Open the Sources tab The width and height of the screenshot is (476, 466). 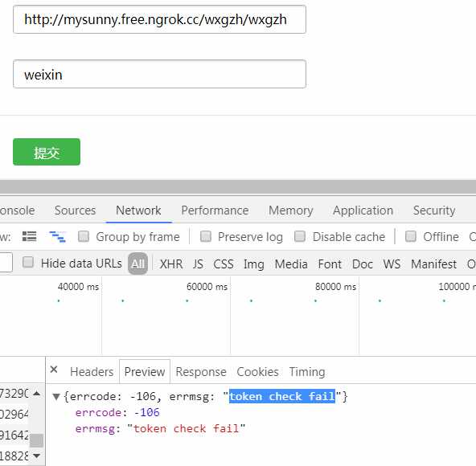[75, 211]
